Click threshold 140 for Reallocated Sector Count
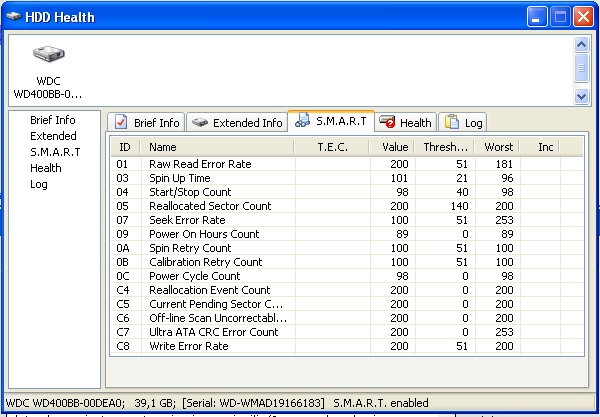Screen dimensions: 600x417 [x=459, y=206]
